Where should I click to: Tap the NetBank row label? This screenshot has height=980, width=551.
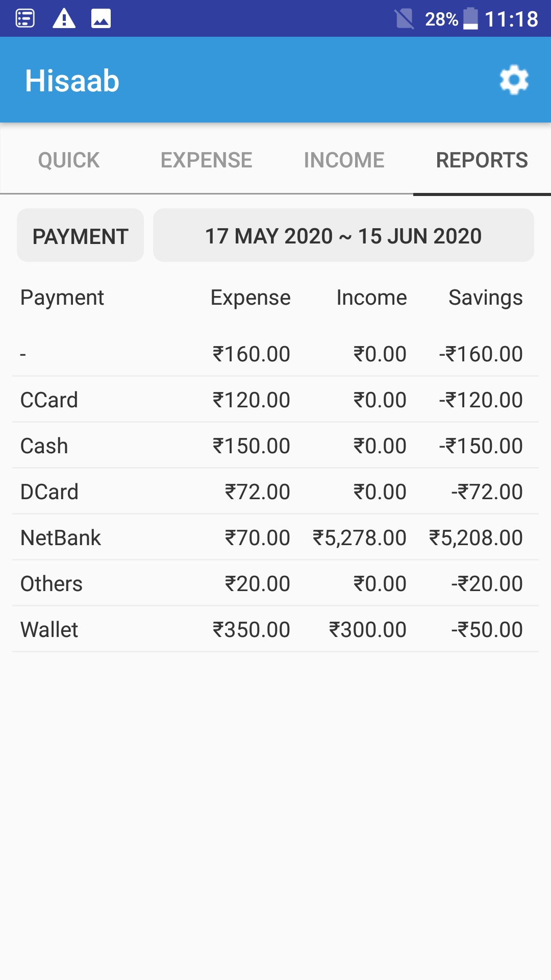pyautogui.click(x=61, y=537)
